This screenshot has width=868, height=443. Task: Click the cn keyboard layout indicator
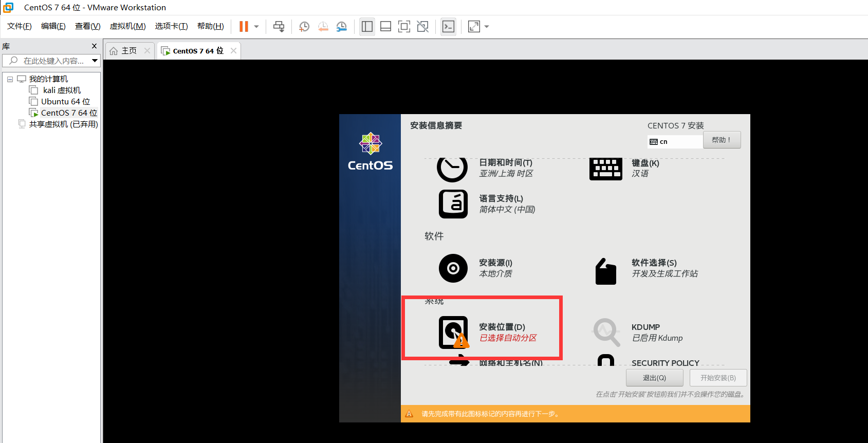click(675, 141)
